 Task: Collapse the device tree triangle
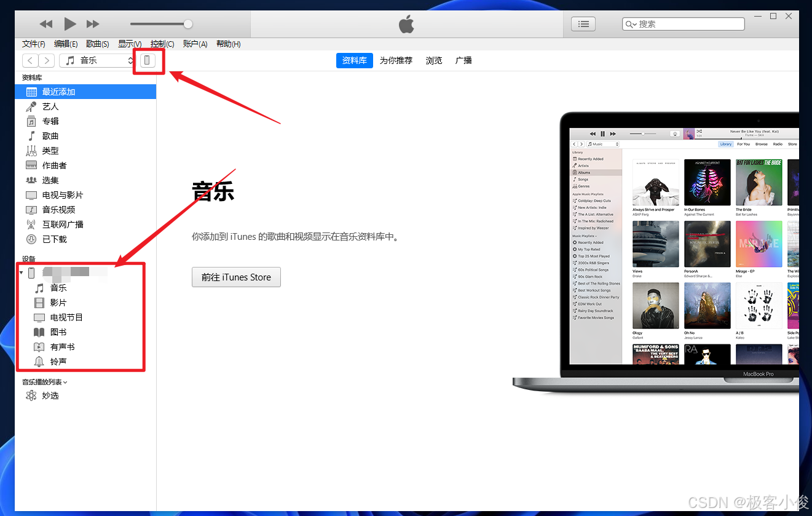(22, 272)
